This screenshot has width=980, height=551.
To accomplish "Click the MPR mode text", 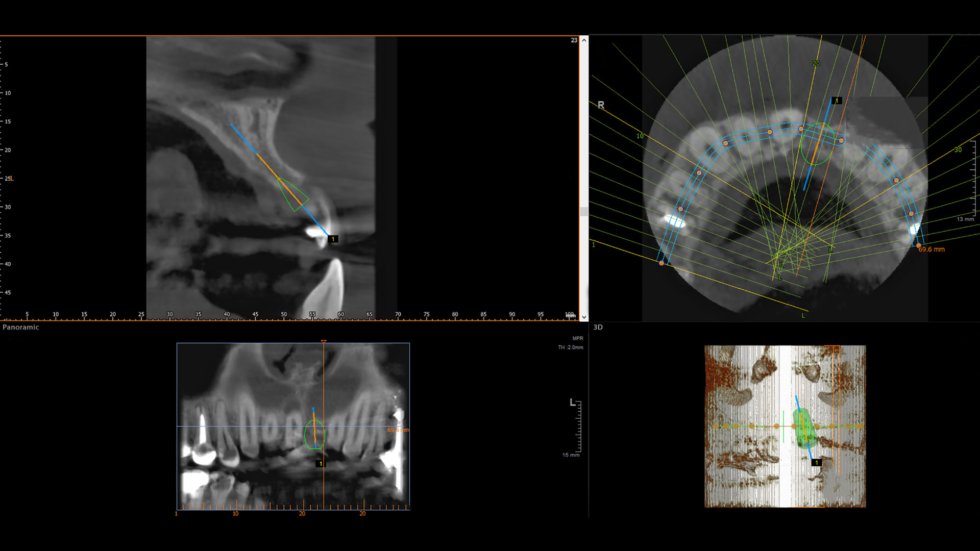I will point(577,338).
